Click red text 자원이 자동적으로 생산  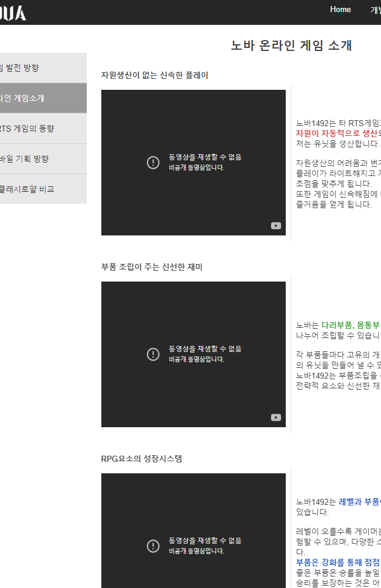336,133
